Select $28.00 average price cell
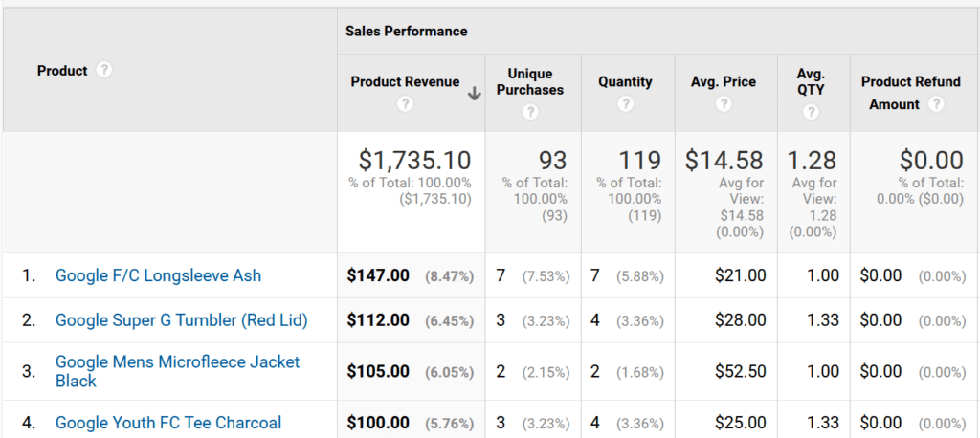 point(741,320)
